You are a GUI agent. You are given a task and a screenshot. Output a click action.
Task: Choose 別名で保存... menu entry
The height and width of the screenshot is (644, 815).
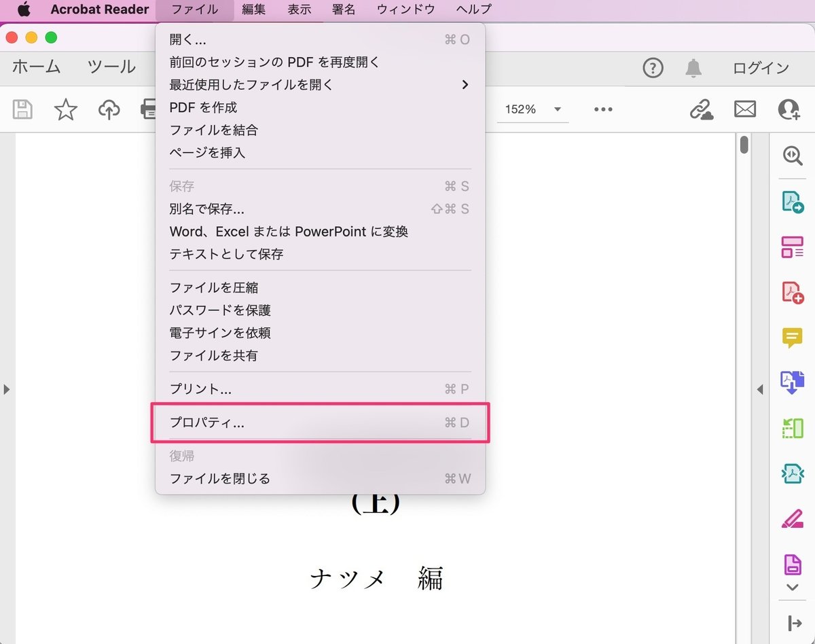coord(320,209)
